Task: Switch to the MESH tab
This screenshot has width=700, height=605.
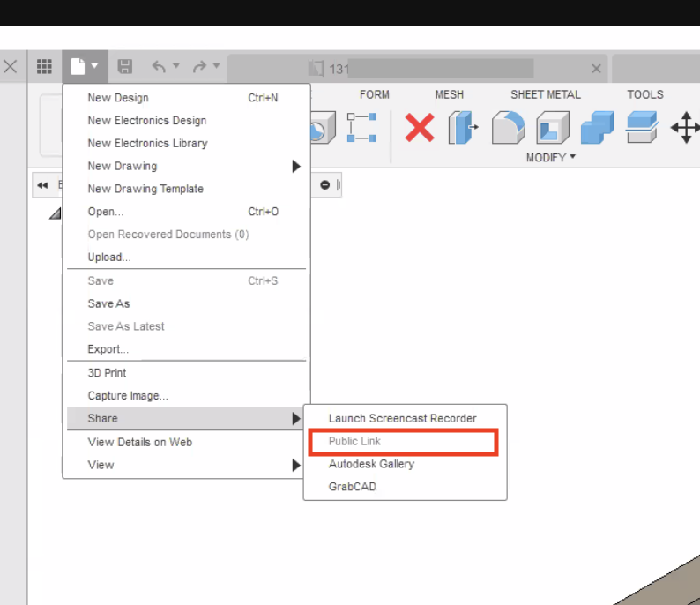Action: coord(449,94)
